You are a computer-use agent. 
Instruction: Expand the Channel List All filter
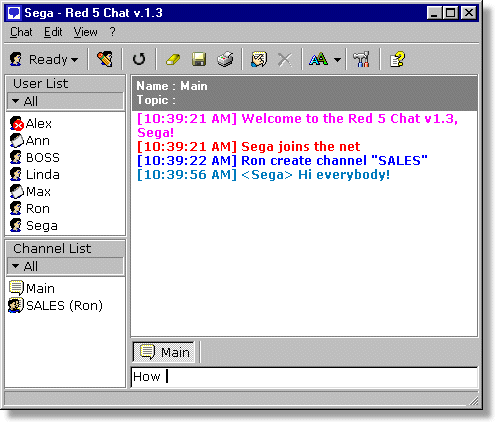(x=65, y=266)
